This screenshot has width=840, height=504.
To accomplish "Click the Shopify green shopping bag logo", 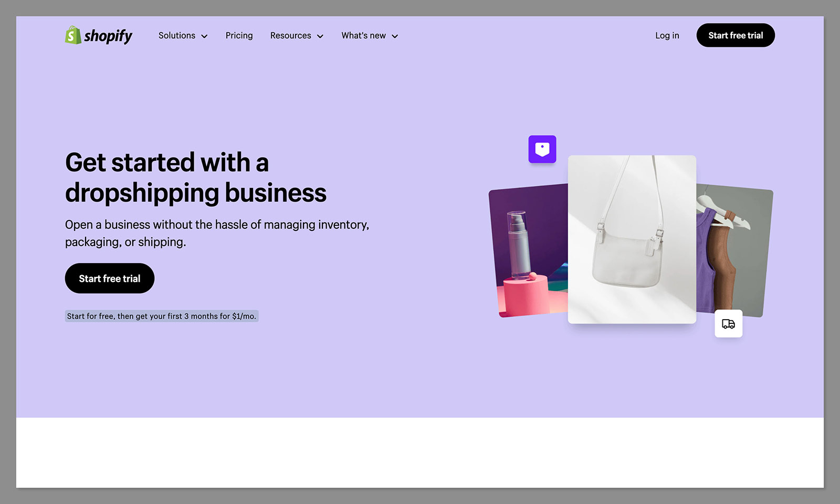I will click(73, 35).
